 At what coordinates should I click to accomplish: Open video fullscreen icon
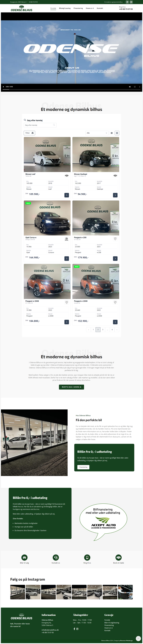(135, 87)
